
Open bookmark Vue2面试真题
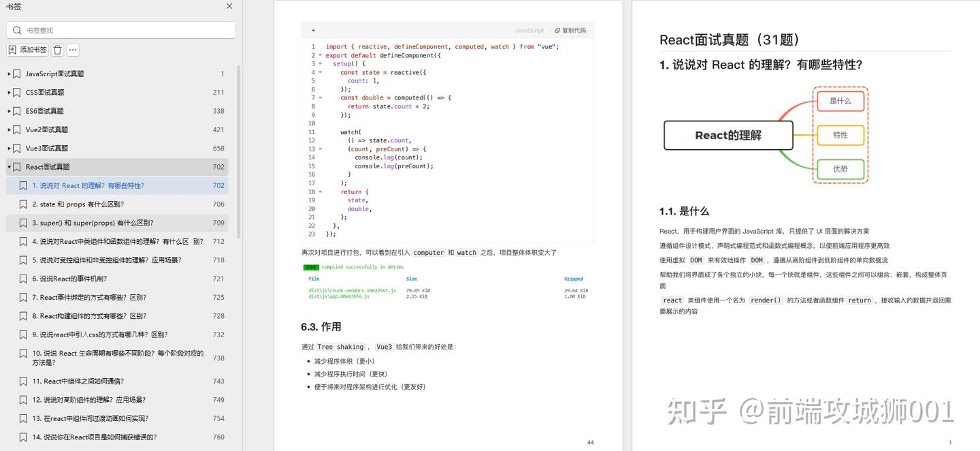(47, 129)
